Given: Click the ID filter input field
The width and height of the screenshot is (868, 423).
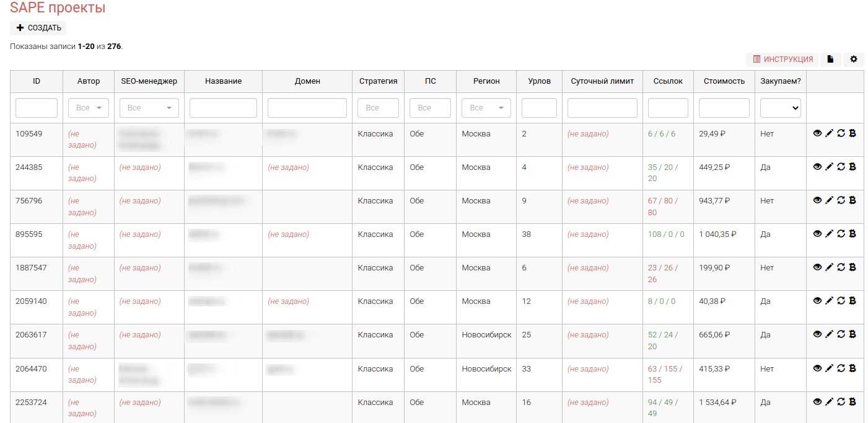Looking at the screenshot, I should click(37, 108).
